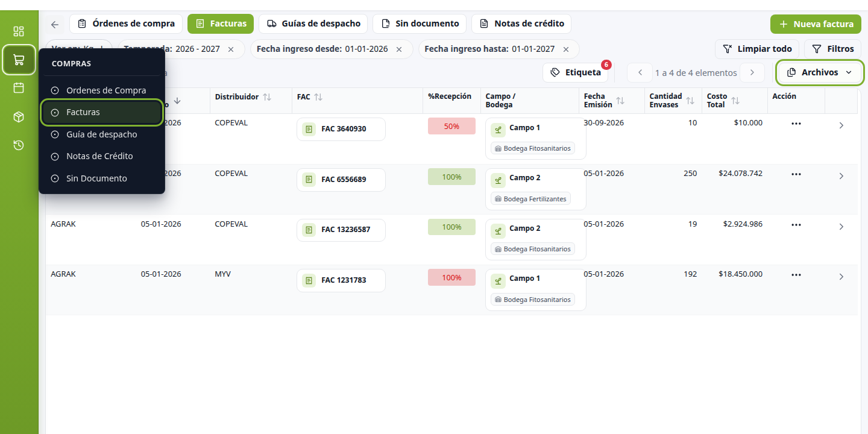Choose Sin Documento in the Compras menu
This screenshot has width=868, height=434.
click(x=101, y=178)
